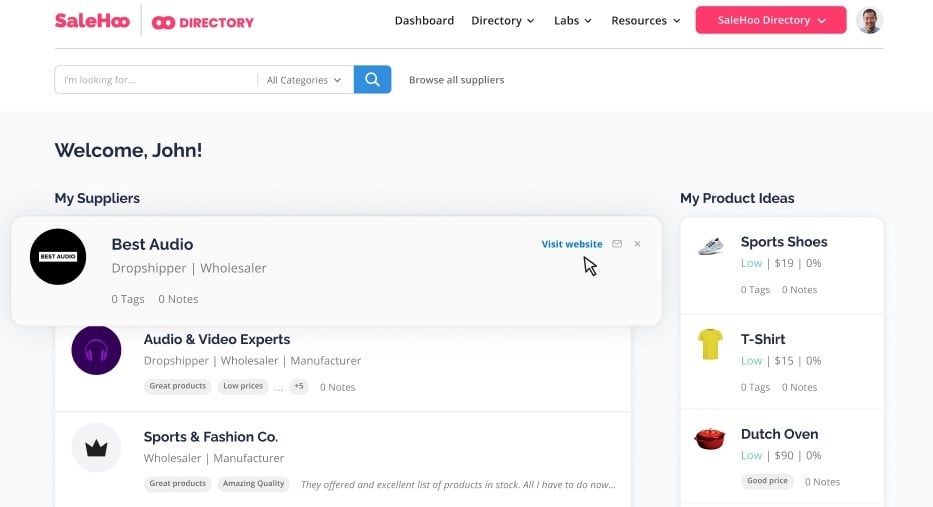The height and width of the screenshot is (507, 933).
Task: Click the Sports & Fashion Co. crown logo
Action: click(x=96, y=448)
